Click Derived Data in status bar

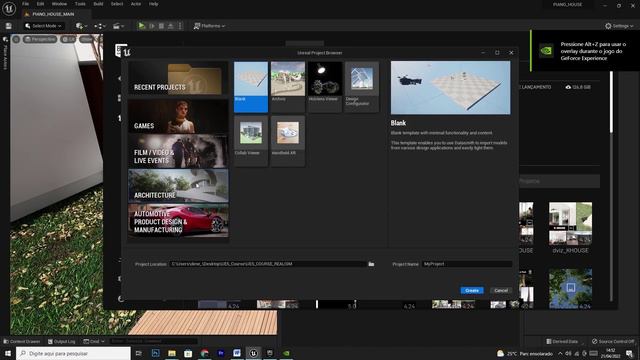pos(562,341)
